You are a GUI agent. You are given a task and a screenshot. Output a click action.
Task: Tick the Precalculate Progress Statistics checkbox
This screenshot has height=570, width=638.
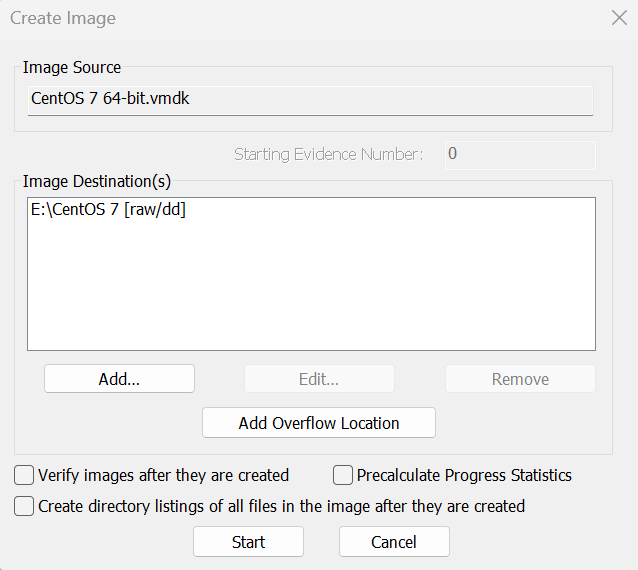(x=343, y=475)
